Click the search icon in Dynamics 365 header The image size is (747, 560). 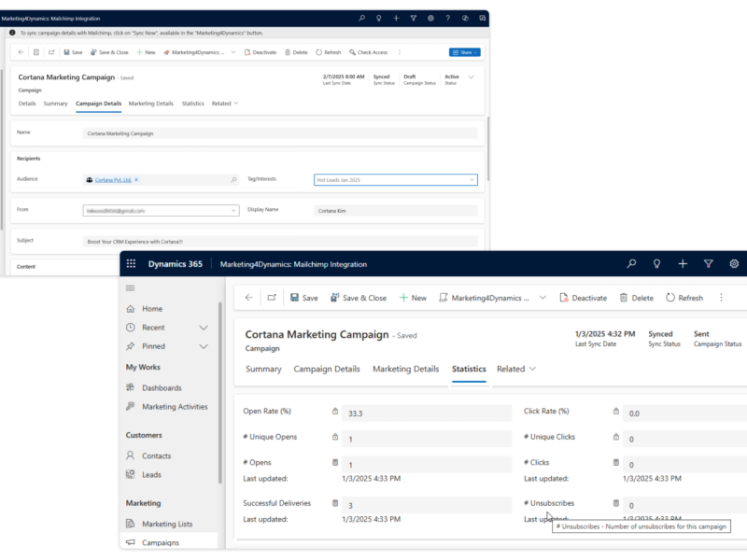(x=631, y=264)
